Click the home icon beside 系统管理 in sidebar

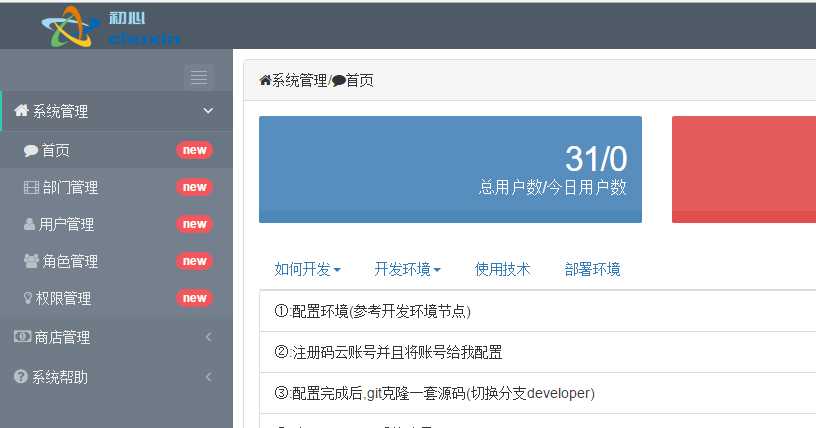tap(21, 110)
